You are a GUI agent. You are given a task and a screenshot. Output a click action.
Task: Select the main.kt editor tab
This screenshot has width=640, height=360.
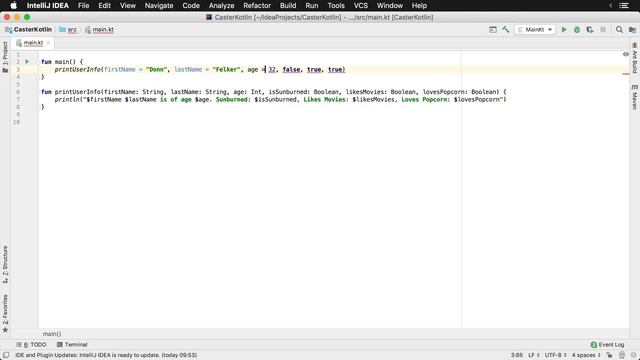click(33, 43)
